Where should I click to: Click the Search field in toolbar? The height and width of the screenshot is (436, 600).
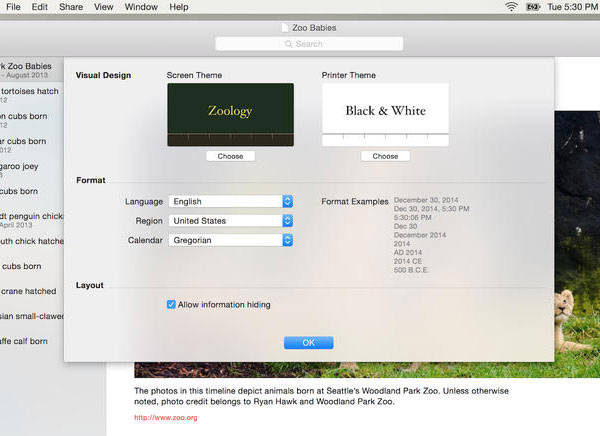pos(309,44)
